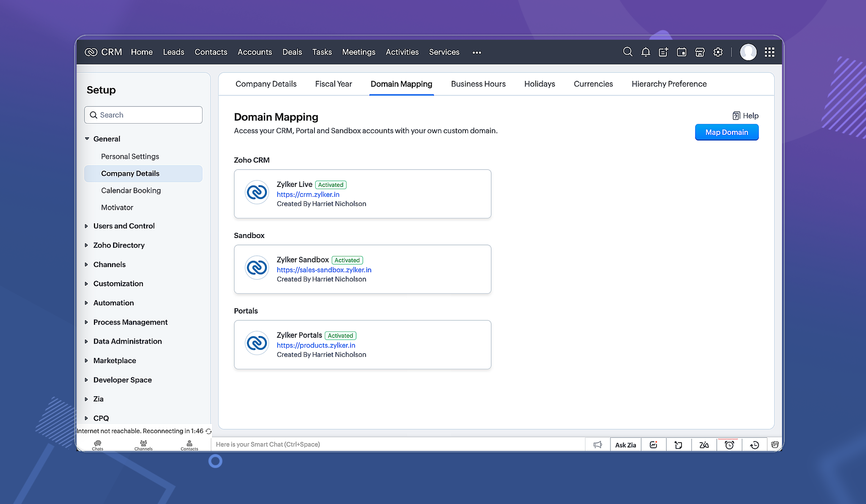
Task: Switch to the Business Hours tab
Action: tap(478, 84)
